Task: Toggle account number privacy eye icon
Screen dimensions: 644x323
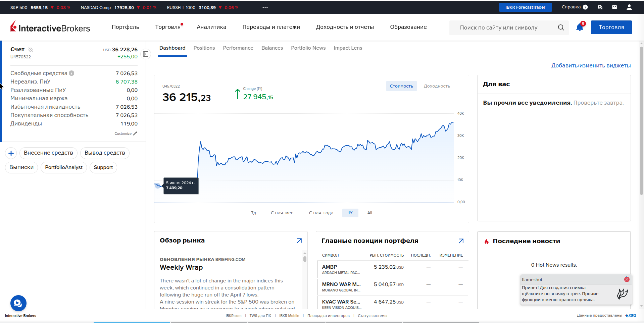Action: click(x=31, y=50)
